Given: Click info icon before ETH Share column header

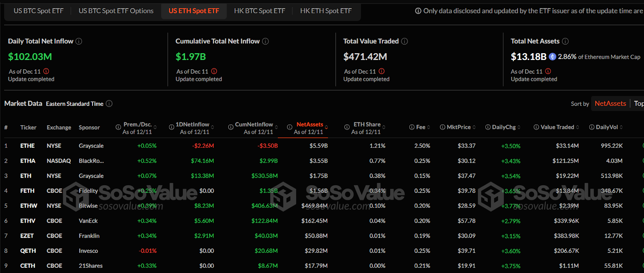Looking at the screenshot, I should coord(347,127).
